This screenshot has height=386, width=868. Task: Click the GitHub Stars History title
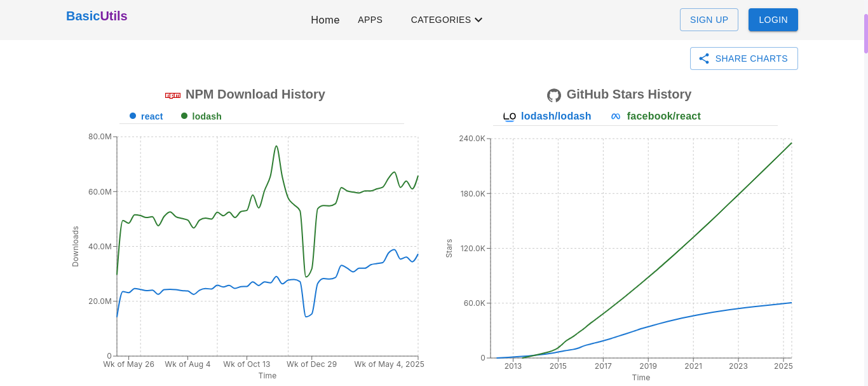coord(629,94)
